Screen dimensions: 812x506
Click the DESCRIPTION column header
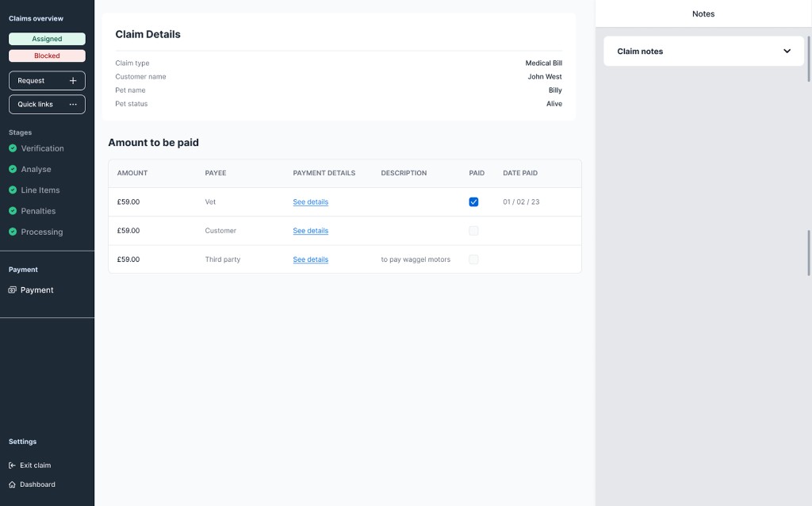tap(404, 173)
